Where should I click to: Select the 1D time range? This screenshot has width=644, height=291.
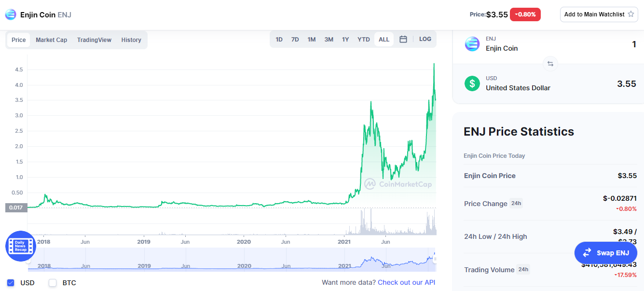[279, 40]
